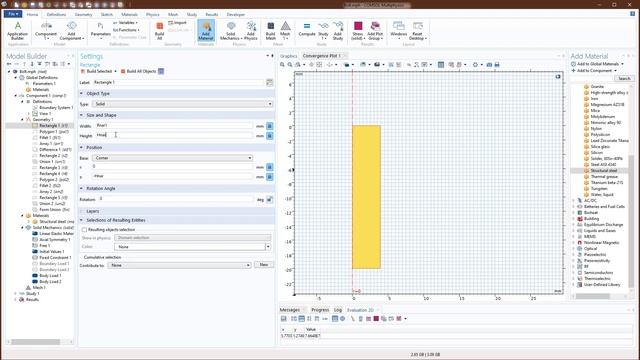This screenshot has height=360, width=640.
Task: Open the File menu
Action: pos(13,14)
